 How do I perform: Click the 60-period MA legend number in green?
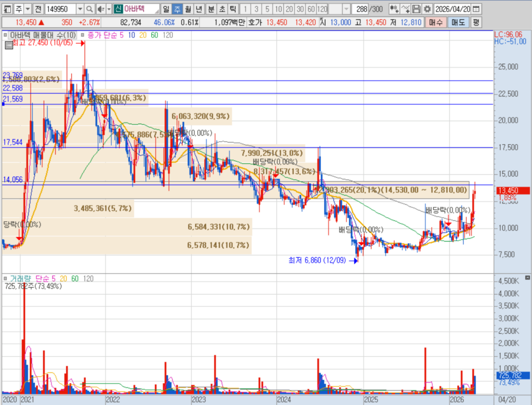click(154, 35)
